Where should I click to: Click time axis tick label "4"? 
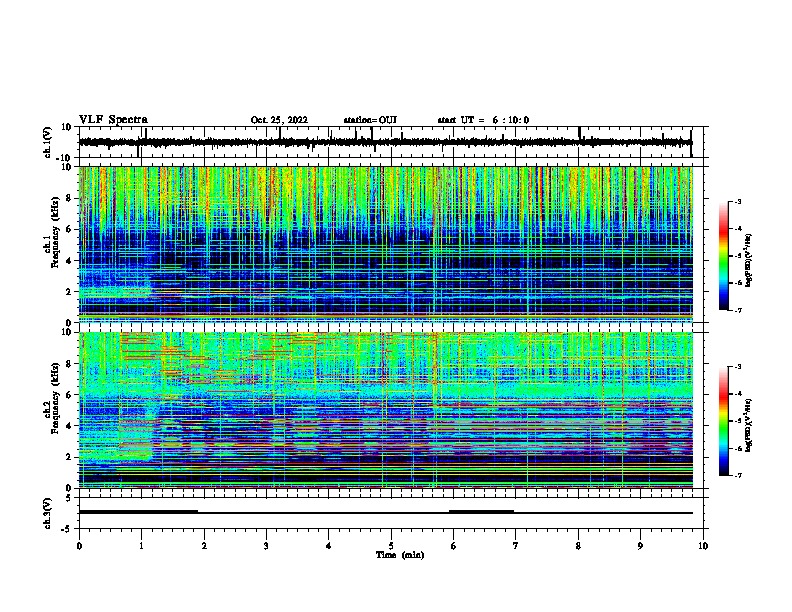(329, 546)
